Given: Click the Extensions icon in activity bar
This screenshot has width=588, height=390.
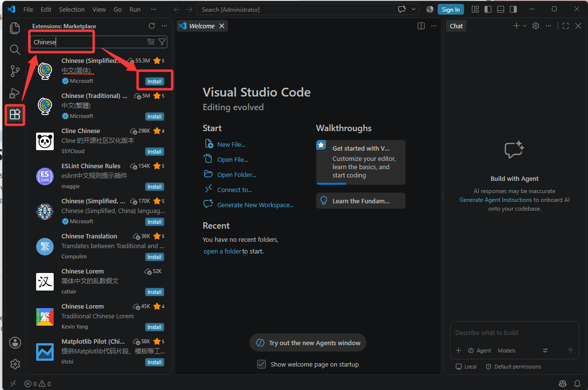Looking at the screenshot, I should coord(15,115).
